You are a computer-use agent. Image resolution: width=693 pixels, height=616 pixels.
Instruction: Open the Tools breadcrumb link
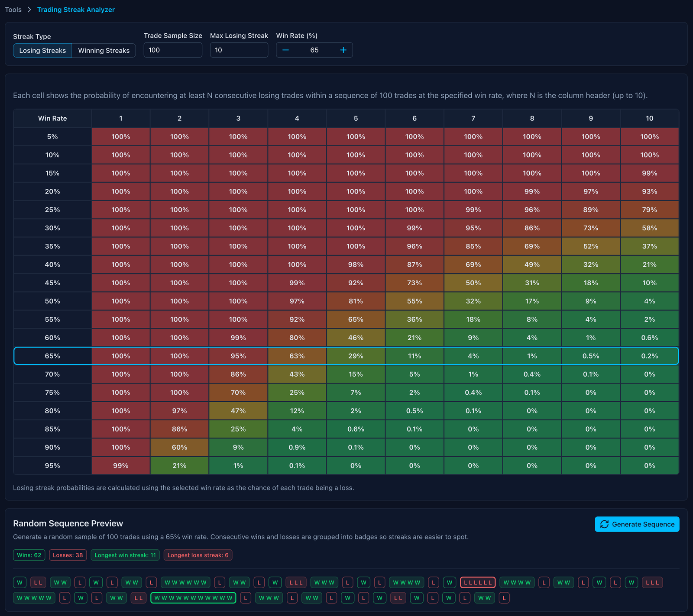(x=13, y=10)
